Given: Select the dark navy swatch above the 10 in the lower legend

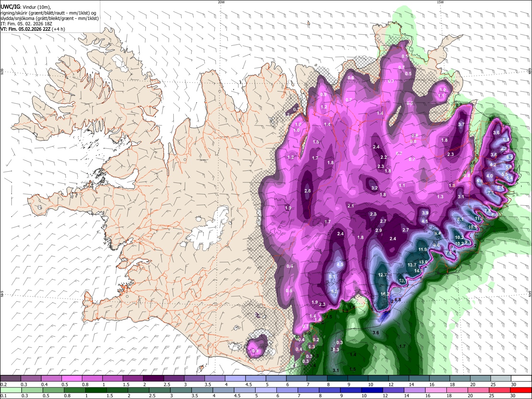Looking at the screenshot, I should pyautogui.click(x=372, y=390).
